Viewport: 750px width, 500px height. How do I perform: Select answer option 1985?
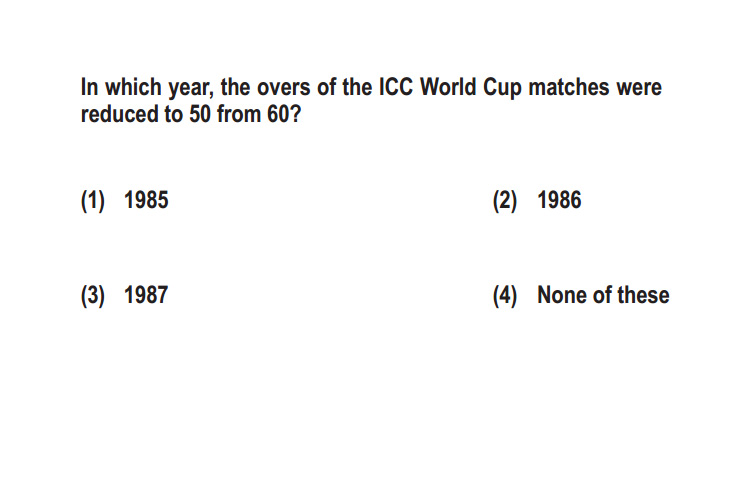[146, 200]
